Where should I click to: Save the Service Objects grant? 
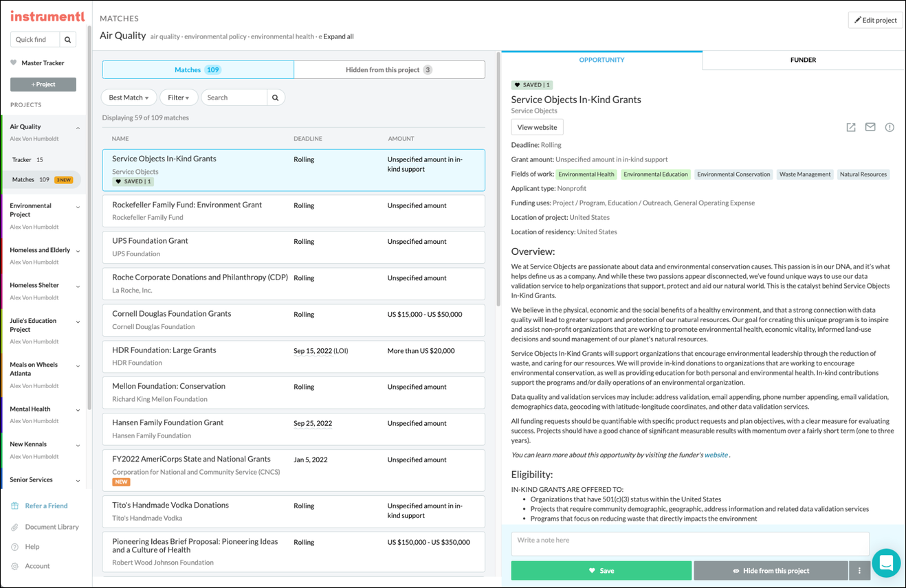coord(601,570)
